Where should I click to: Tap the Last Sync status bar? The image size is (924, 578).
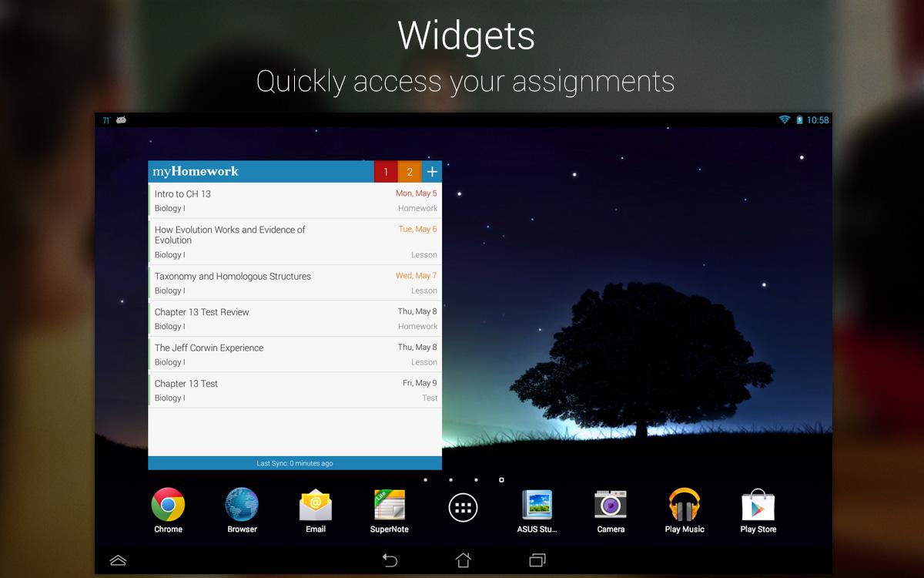295,463
